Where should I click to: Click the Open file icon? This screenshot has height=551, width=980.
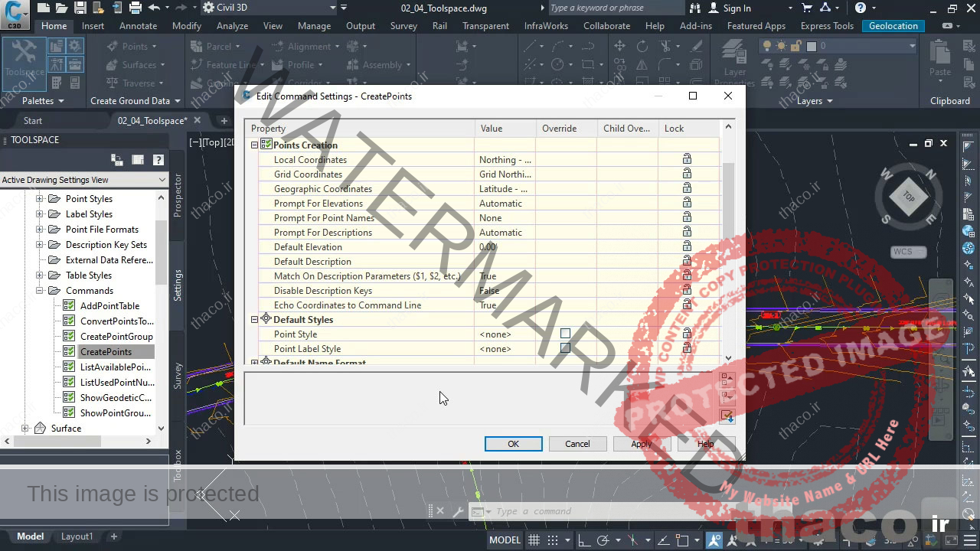(60, 8)
